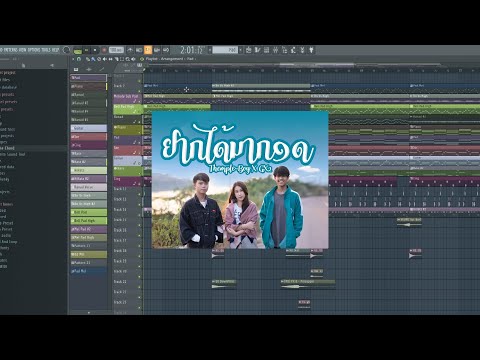Click the browser file icon at top
Screen dimensions: 480x360
[23, 65]
